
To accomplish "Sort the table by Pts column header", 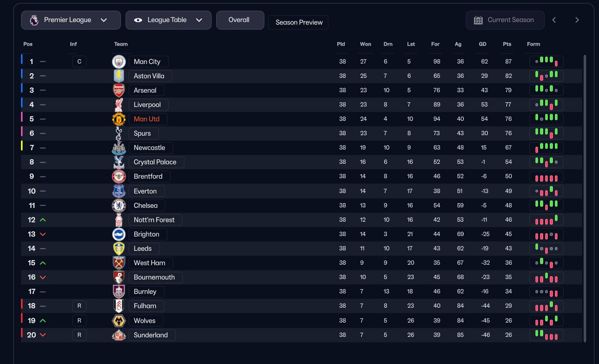I will tap(507, 44).
